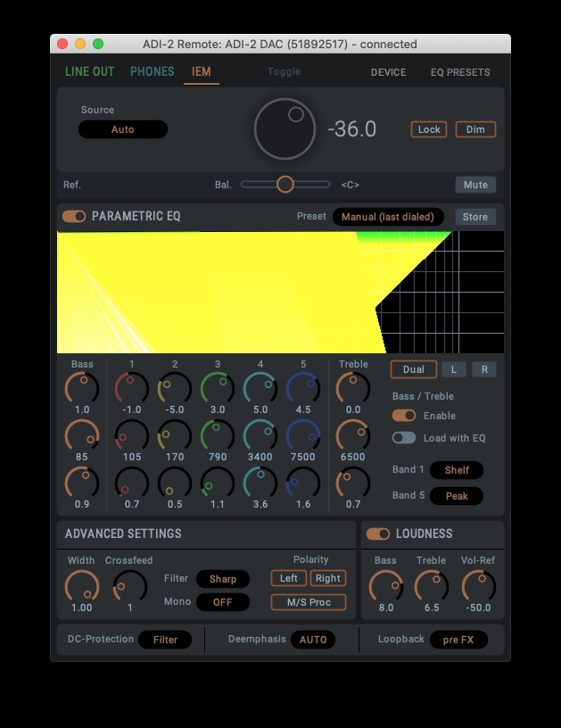Open the EQ PRESETS page
The height and width of the screenshot is (728, 561).
pos(460,72)
